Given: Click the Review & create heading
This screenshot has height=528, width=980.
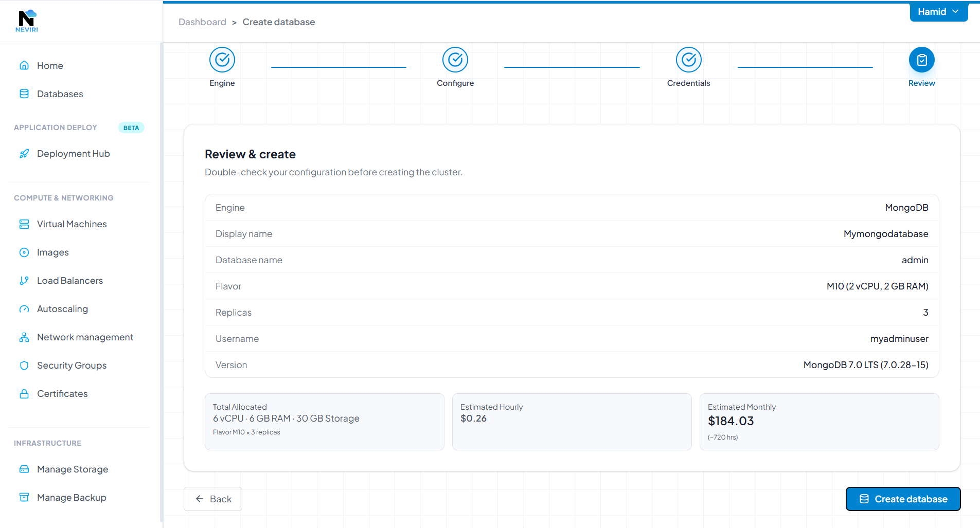Looking at the screenshot, I should tap(251, 154).
